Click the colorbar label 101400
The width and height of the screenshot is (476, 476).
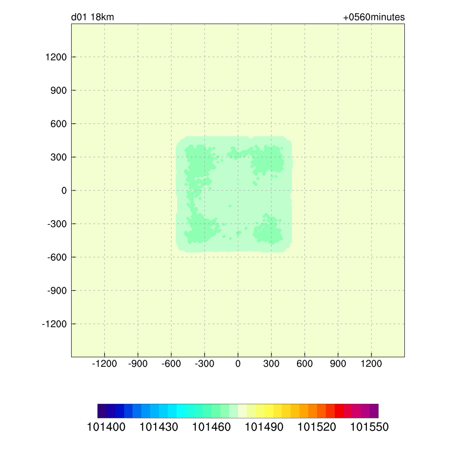click(x=106, y=427)
